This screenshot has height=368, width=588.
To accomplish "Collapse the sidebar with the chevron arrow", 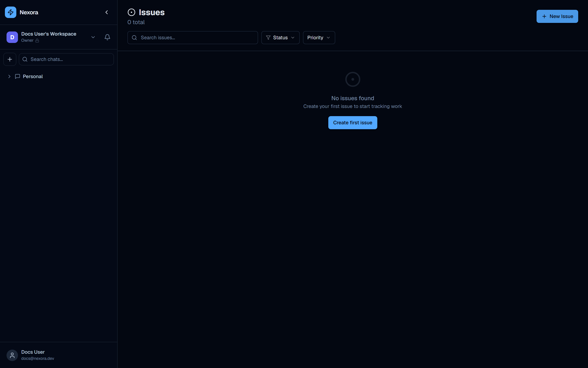I will tap(107, 12).
